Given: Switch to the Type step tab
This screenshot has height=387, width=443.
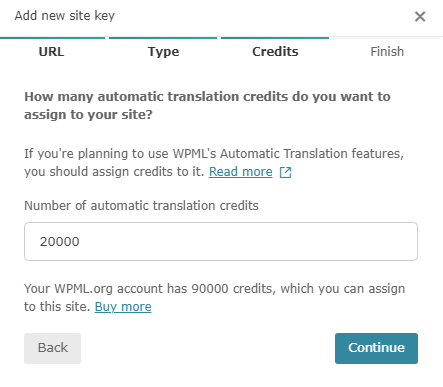Looking at the screenshot, I should point(163,52).
